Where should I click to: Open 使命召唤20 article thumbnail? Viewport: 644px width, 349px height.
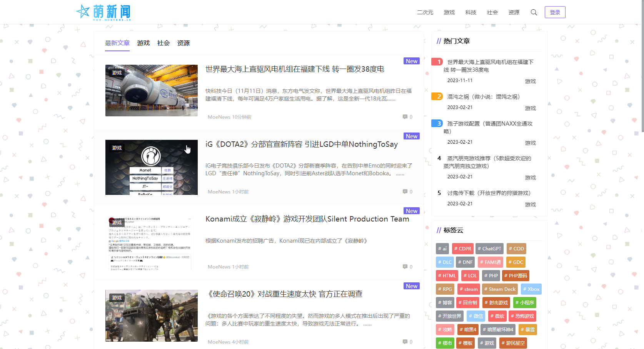(x=152, y=316)
